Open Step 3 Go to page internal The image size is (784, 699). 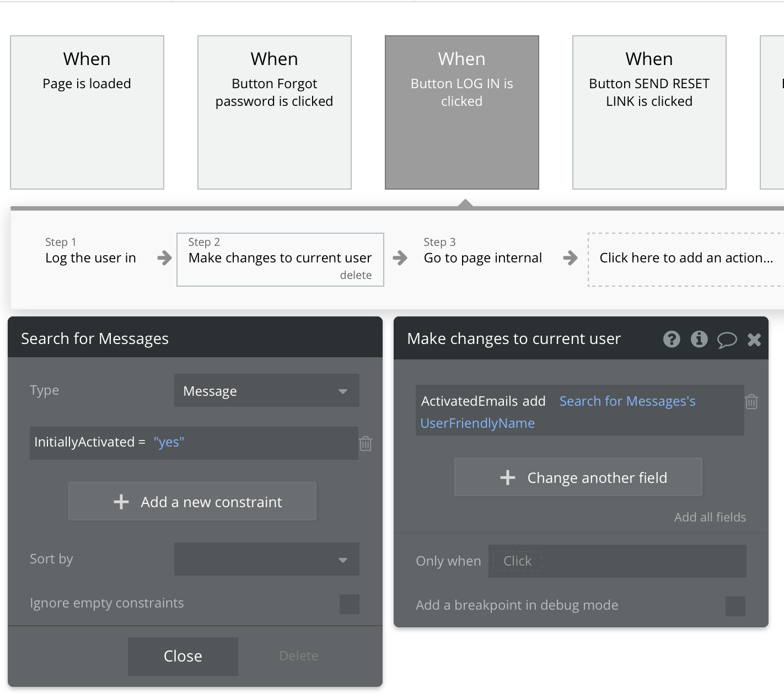click(x=483, y=251)
